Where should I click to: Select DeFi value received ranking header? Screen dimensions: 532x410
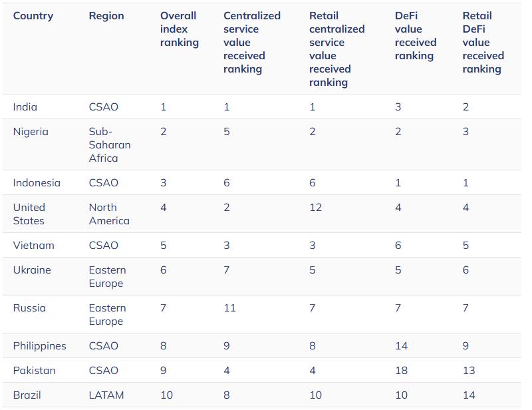tap(415, 36)
